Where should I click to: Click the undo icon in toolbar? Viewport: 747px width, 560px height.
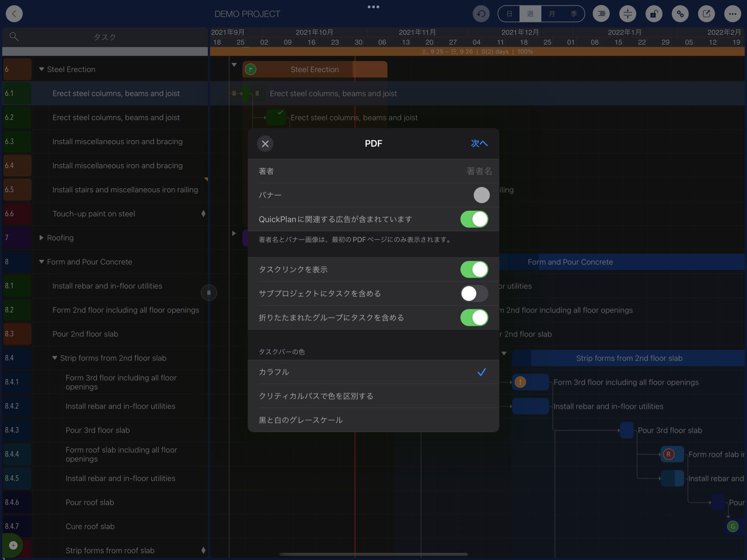coord(481,14)
